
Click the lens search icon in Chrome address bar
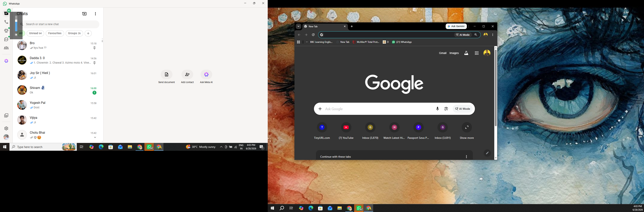pyautogui.click(x=476, y=35)
